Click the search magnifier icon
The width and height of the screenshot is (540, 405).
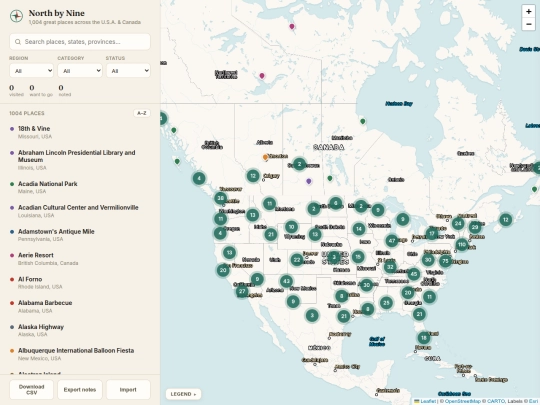coord(18,42)
